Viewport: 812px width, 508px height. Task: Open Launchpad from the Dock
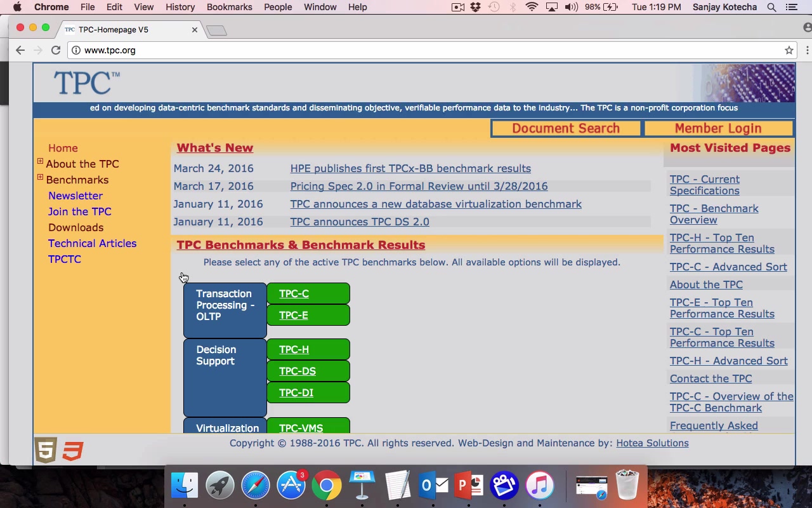[220, 486]
